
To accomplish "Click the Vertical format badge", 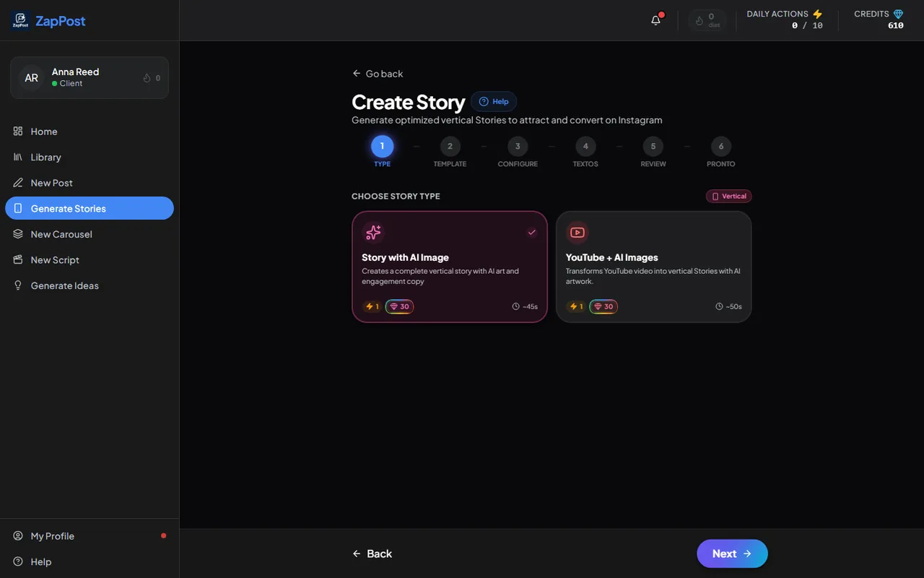I will coord(729,196).
